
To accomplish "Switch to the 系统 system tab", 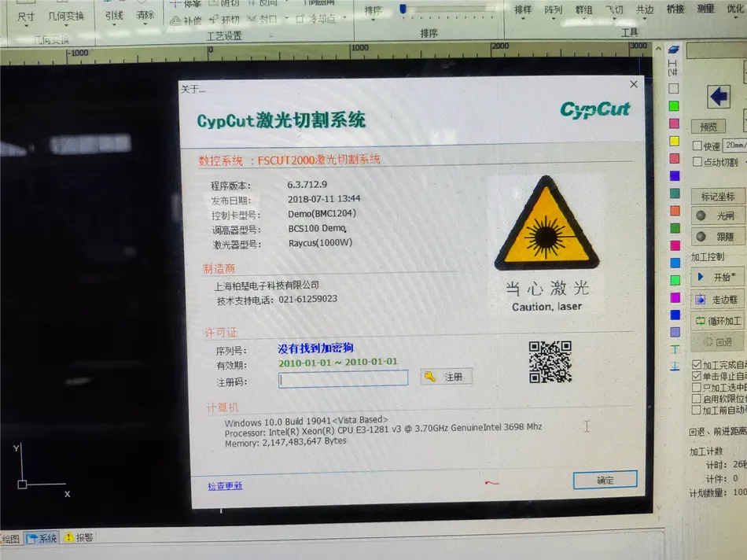I will [x=42, y=538].
